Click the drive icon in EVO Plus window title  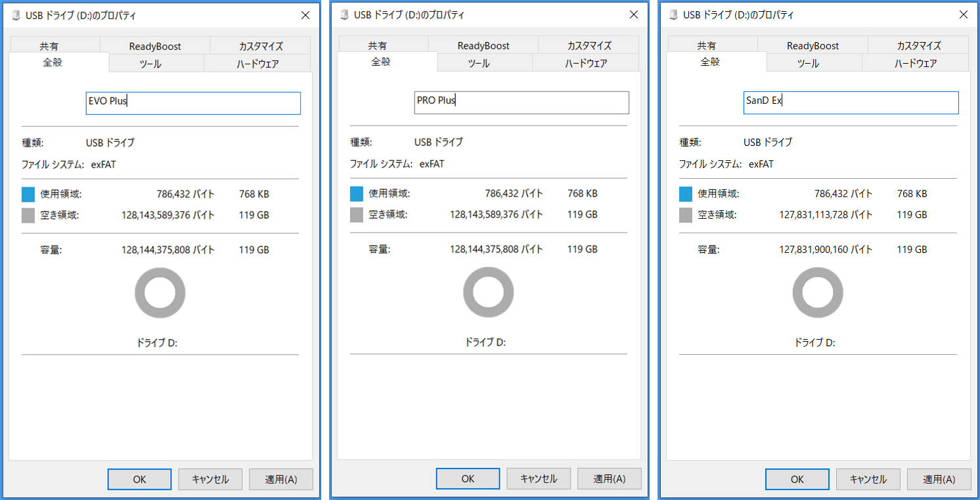coord(16,15)
